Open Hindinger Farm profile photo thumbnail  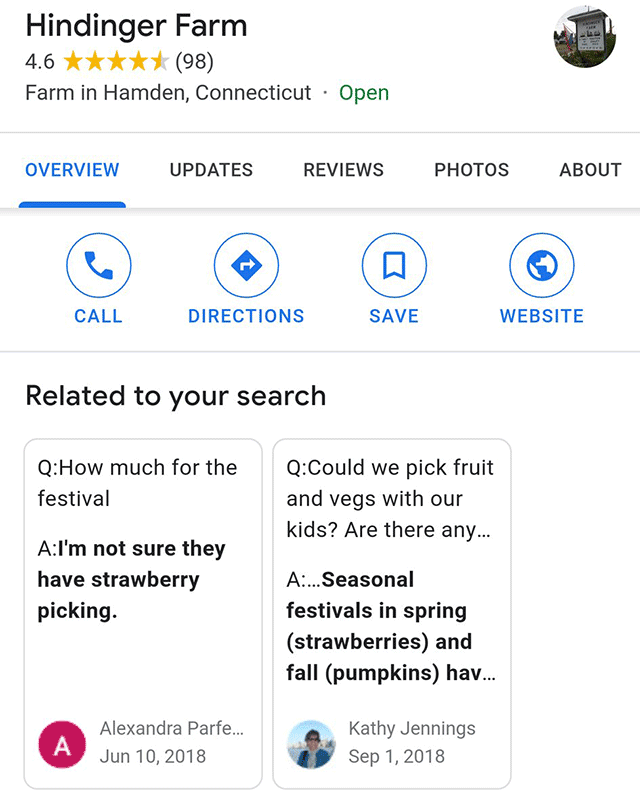tap(584, 36)
